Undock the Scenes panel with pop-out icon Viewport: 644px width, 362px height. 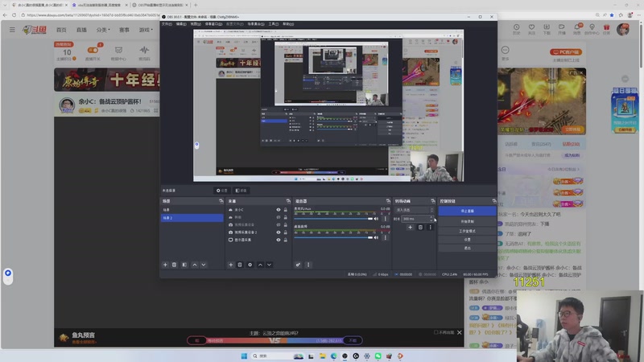point(221,201)
